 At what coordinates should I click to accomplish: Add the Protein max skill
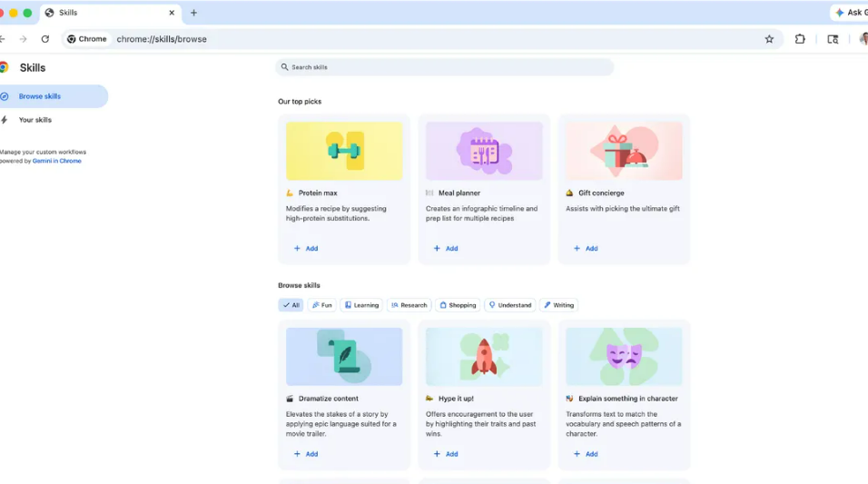pos(306,248)
